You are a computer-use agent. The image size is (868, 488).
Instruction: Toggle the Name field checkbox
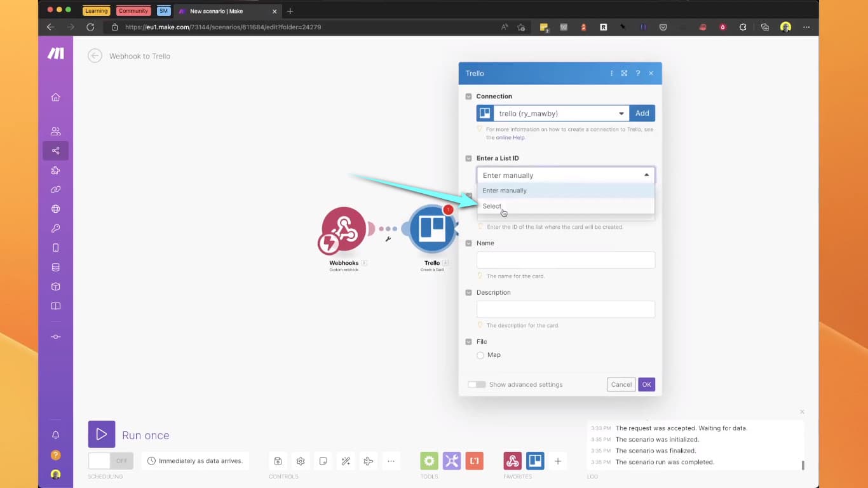[469, 243]
